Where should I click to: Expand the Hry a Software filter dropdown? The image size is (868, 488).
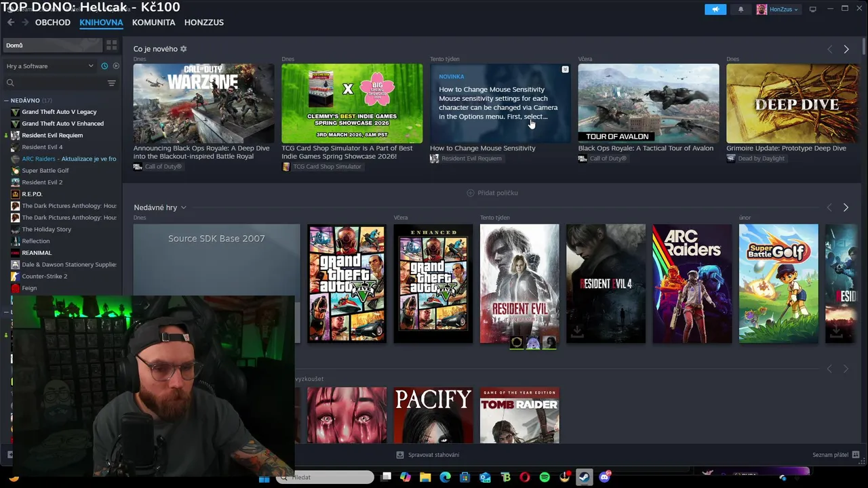tap(50, 66)
